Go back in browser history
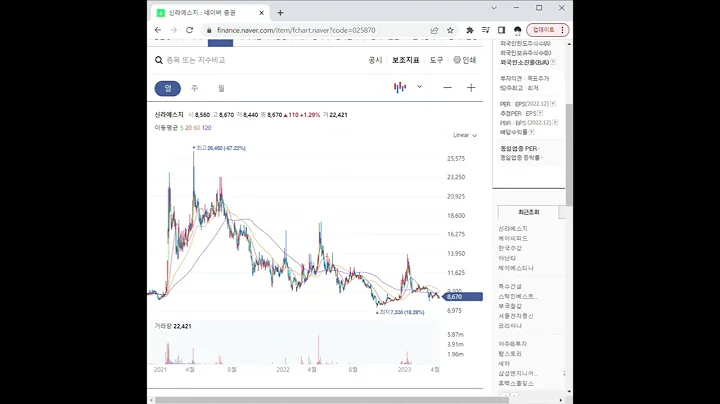720x404 pixels. coord(158,30)
